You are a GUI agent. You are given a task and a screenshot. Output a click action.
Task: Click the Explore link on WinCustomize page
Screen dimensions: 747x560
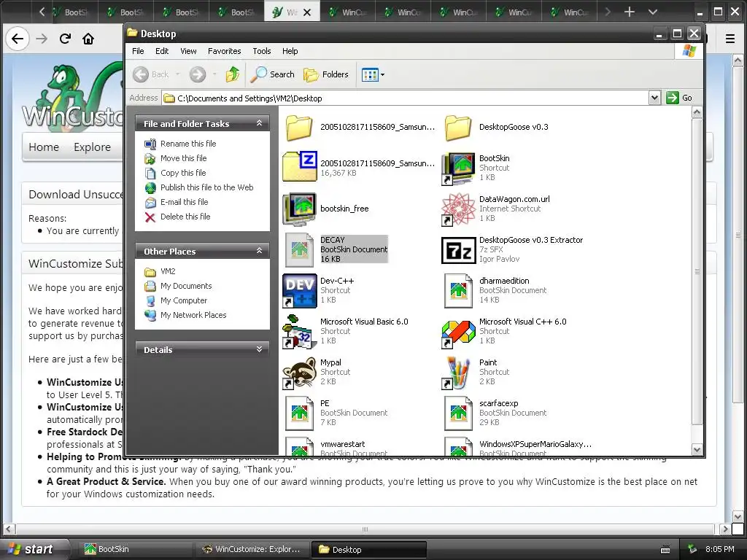92,147
